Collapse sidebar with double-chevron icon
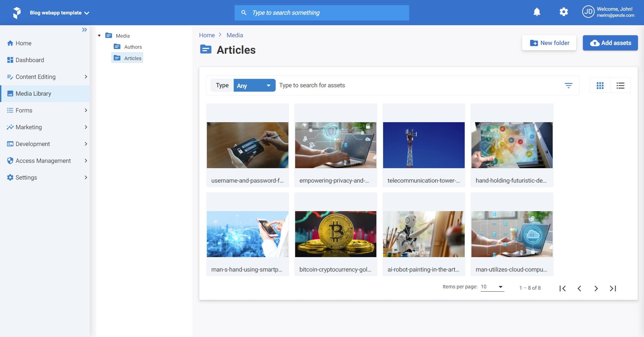The height and width of the screenshot is (337, 644). click(84, 30)
